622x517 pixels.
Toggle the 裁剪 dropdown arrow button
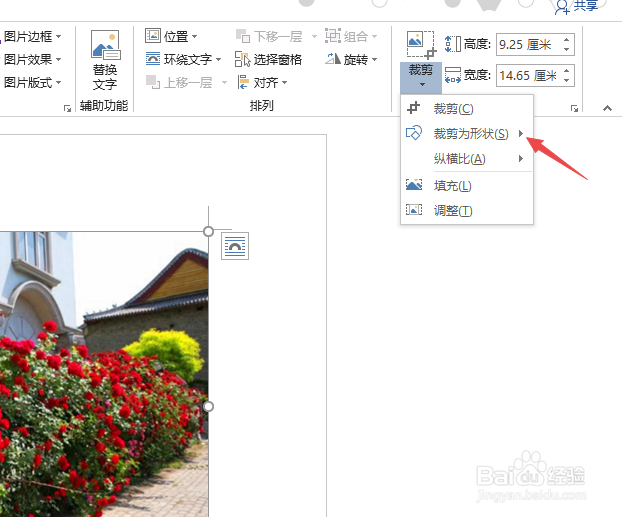[x=421, y=77]
